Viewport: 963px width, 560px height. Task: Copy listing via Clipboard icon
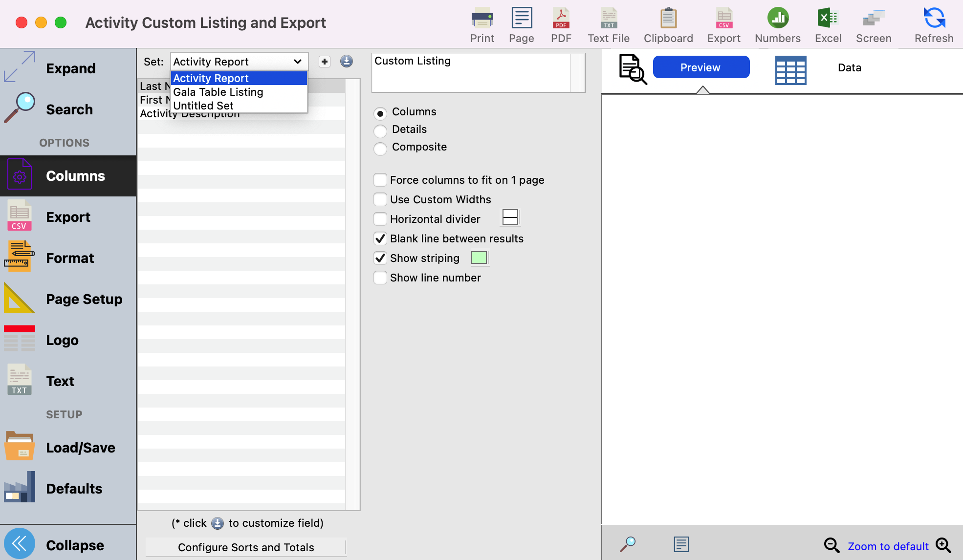coord(668,19)
